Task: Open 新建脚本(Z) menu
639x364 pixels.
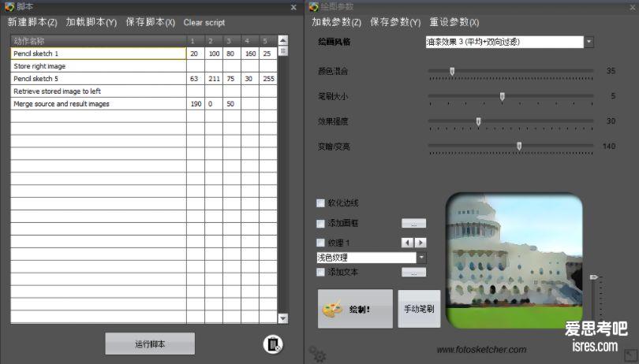Action: pos(32,22)
